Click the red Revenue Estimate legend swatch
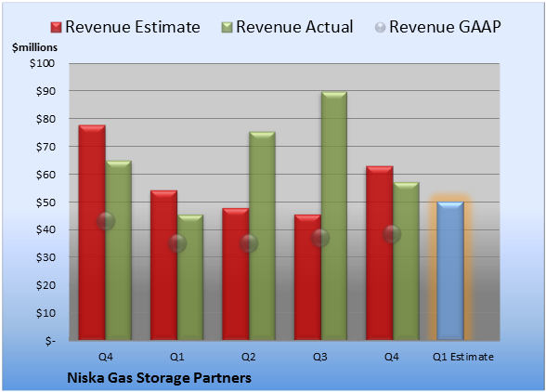 point(56,28)
